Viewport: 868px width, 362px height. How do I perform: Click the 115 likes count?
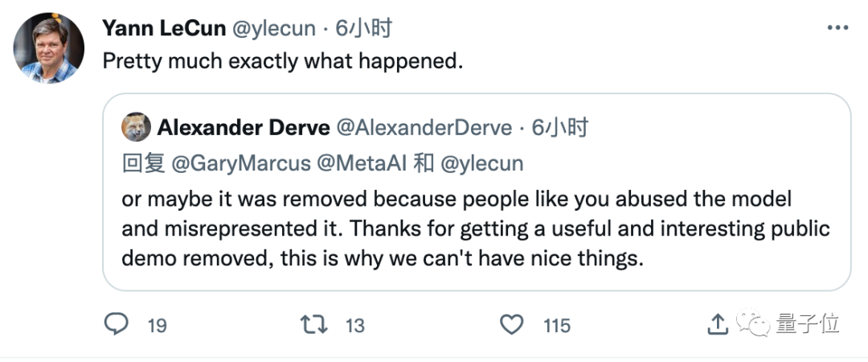click(556, 325)
